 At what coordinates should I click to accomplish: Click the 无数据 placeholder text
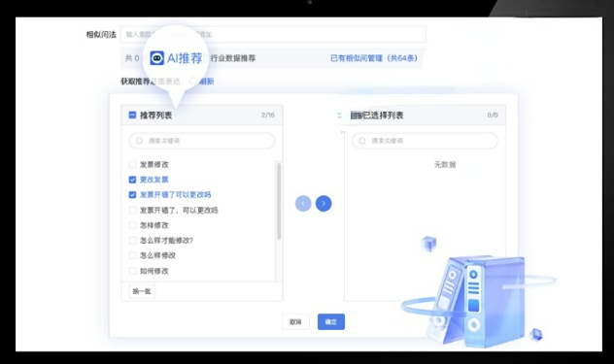(x=445, y=165)
